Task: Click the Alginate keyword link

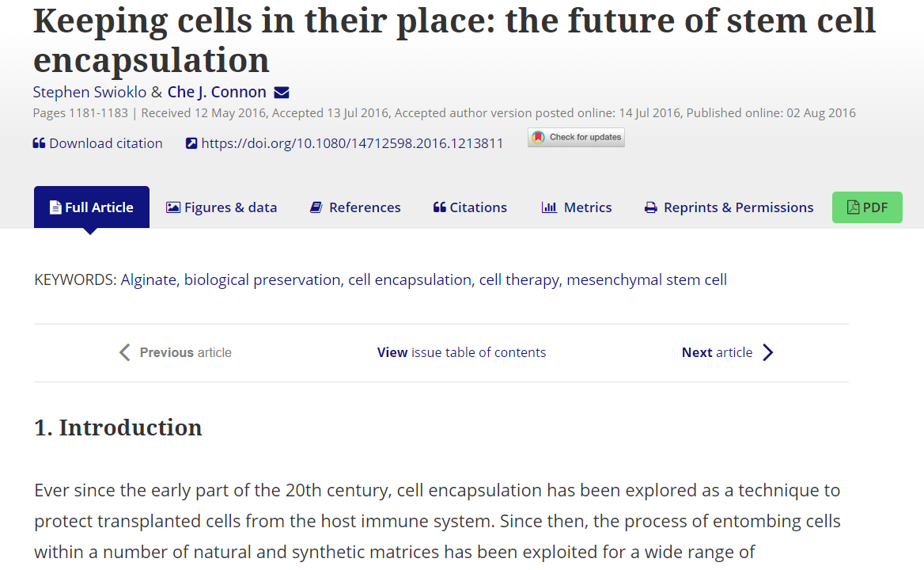Action: [x=148, y=279]
